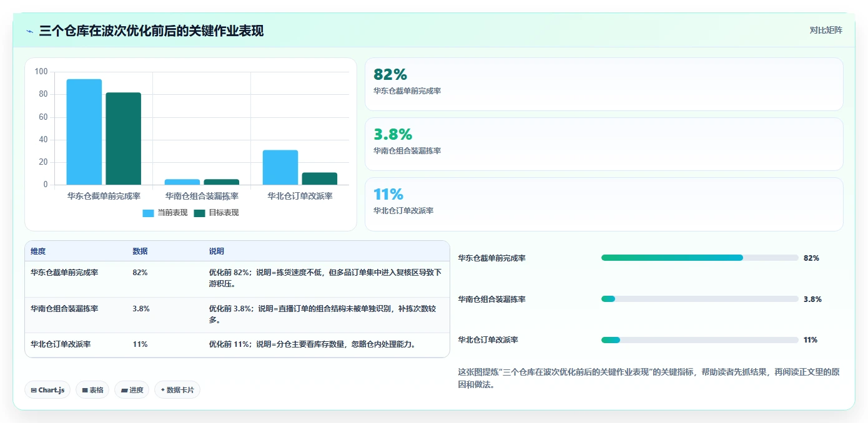The image size is (868, 423).
Task: Click progress label 华南仓组合装漏拣率
Action: pyautogui.click(x=491, y=299)
